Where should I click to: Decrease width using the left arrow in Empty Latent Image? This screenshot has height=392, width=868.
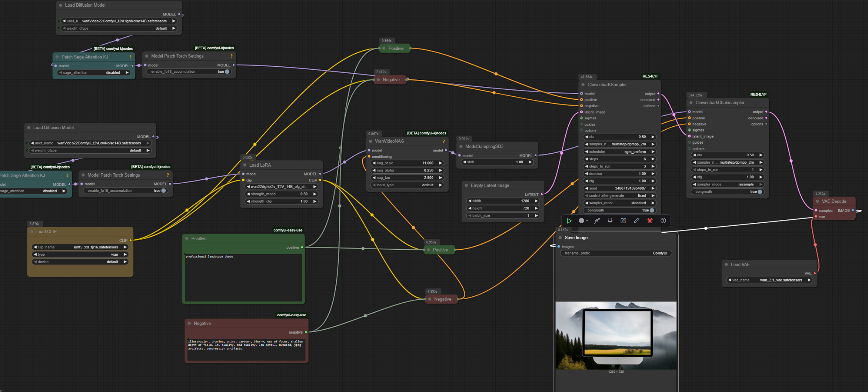(470, 201)
